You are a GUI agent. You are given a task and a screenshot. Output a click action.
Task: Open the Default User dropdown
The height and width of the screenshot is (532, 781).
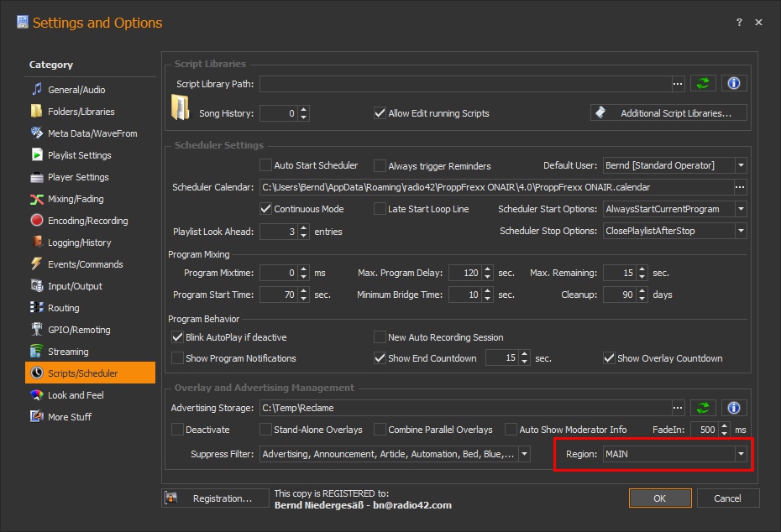(739, 165)
